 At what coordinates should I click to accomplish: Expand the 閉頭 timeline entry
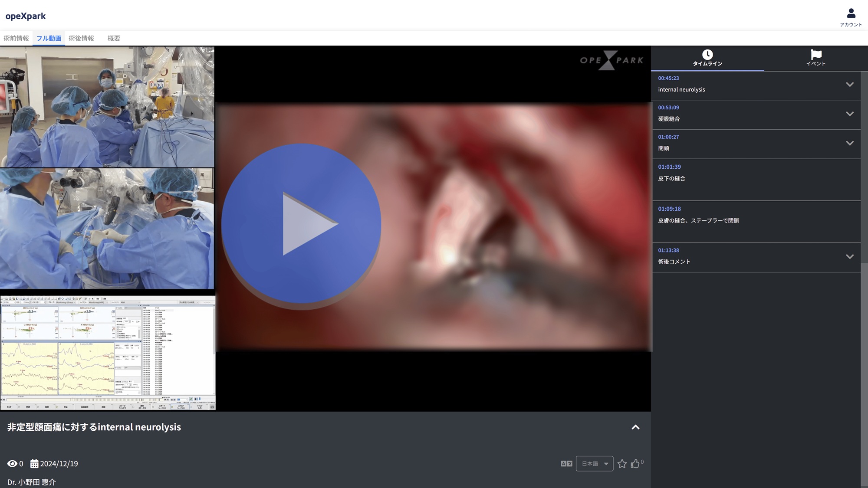tap(850, 143)
